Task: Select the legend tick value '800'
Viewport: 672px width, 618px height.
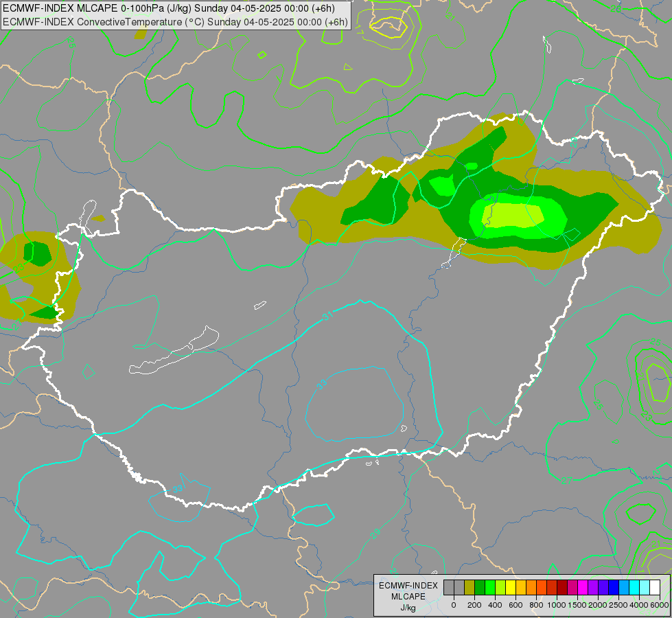Action: pos(536,605)
